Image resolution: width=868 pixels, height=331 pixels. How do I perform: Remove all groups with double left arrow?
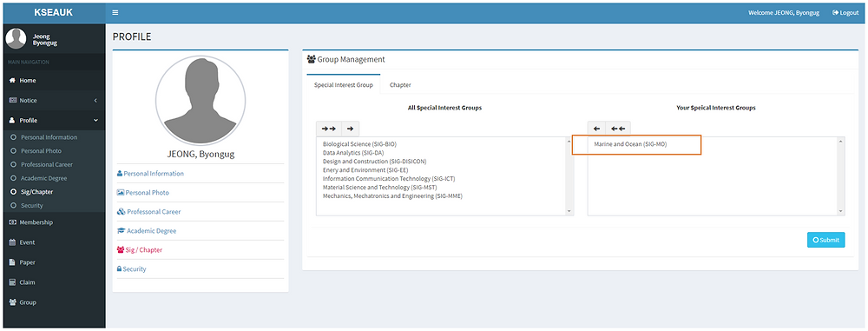tap(618, 129)
